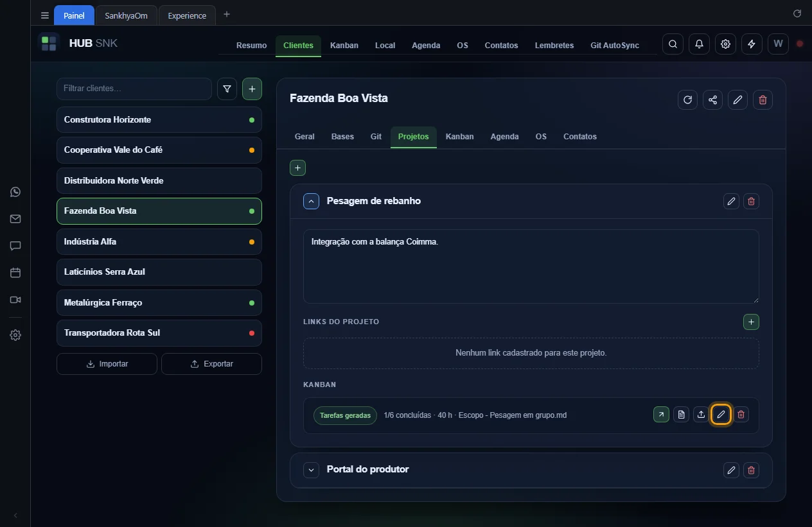Go to the Resumo menu
Screen dimensions: 812x527
point(251,46)
